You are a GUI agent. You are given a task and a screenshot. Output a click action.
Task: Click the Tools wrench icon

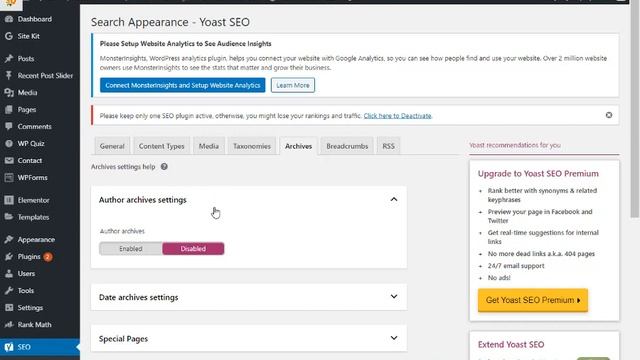point(9,291)
